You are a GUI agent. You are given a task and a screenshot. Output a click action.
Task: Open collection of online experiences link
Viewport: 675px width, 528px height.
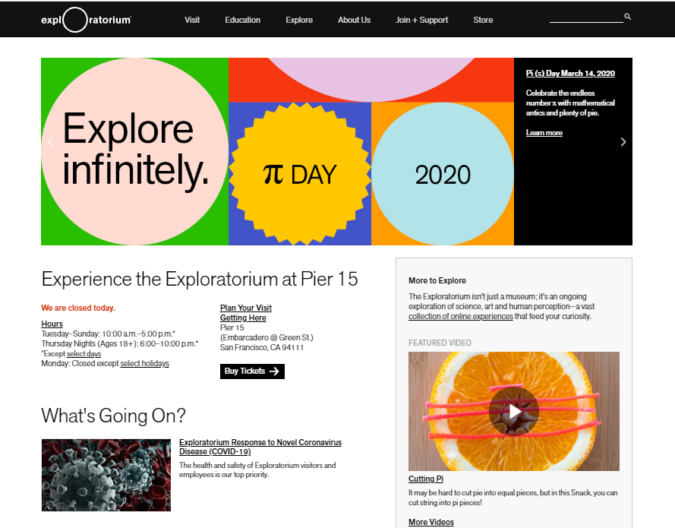(x=461, y=316)
